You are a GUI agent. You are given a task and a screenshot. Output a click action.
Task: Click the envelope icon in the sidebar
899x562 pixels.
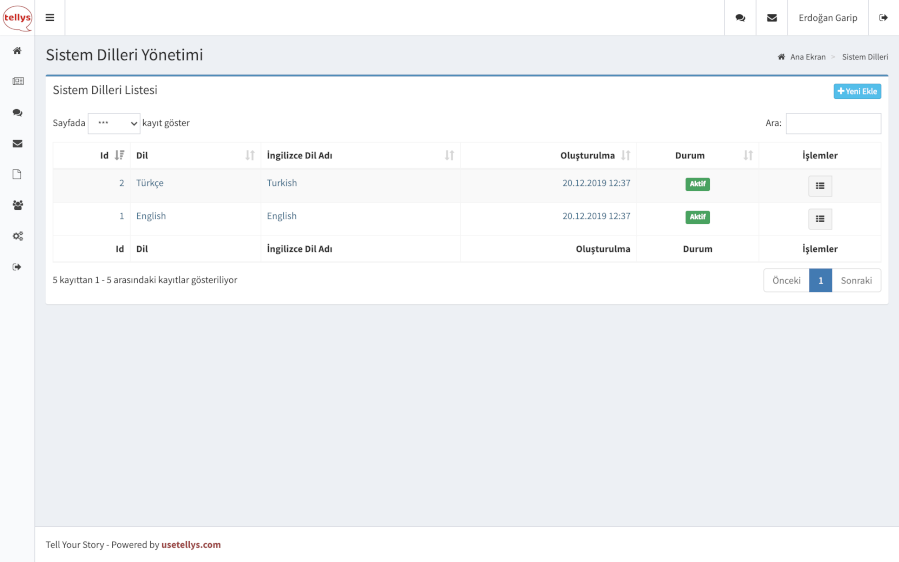click(x=17, y=143)
